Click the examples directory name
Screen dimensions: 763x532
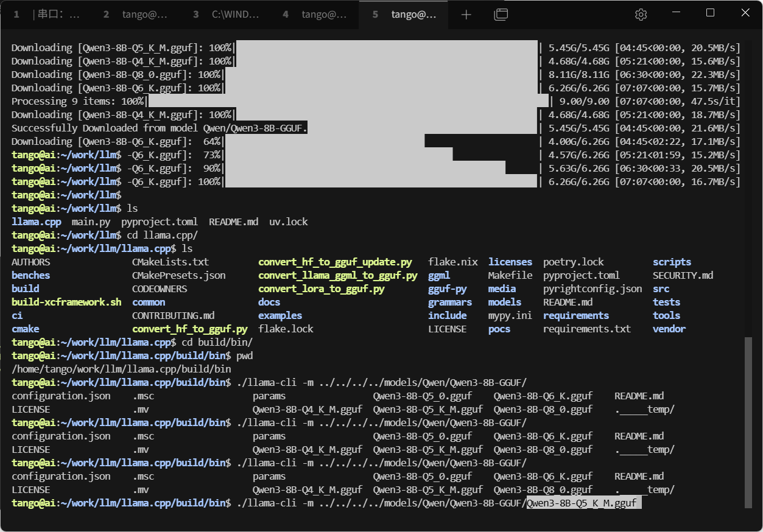(x=280, y=315)
